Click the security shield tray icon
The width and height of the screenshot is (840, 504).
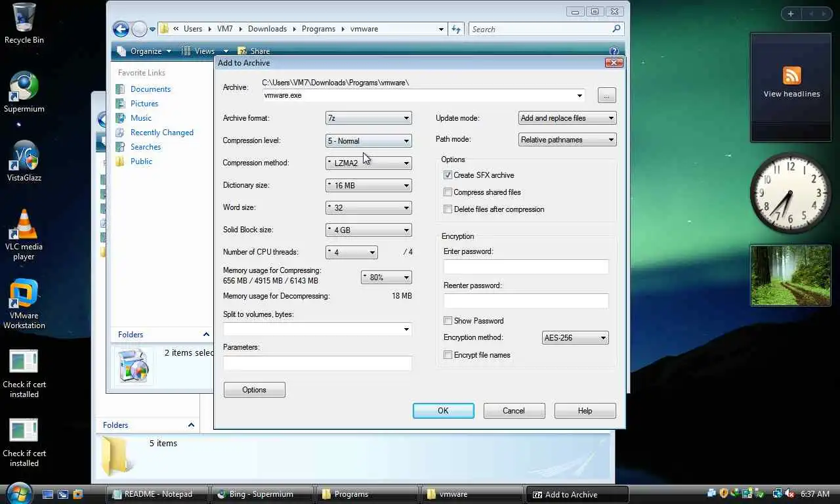pos(724,493)
